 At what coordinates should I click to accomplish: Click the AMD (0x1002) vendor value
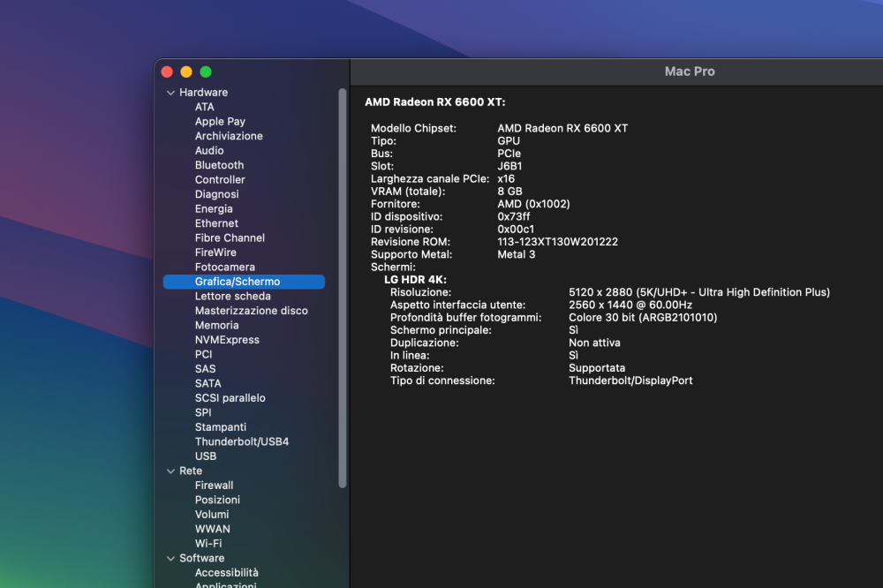pos(534,204)
